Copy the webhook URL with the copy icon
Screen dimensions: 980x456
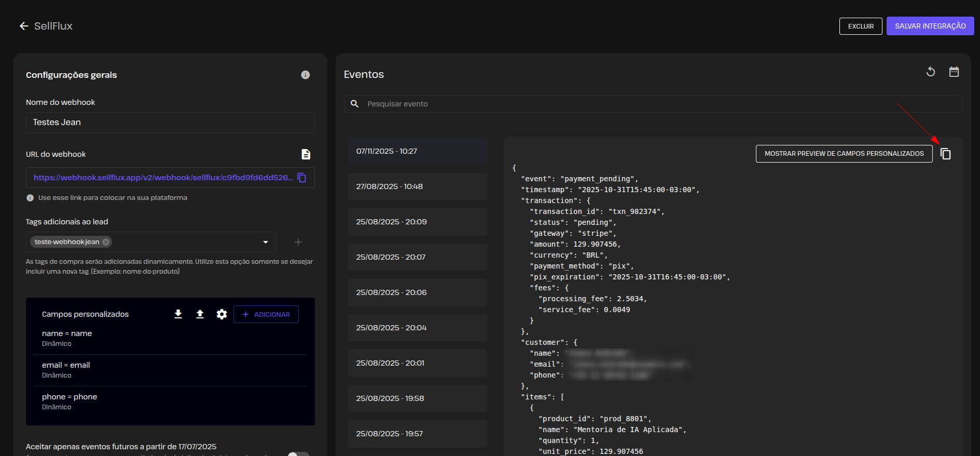302,178
